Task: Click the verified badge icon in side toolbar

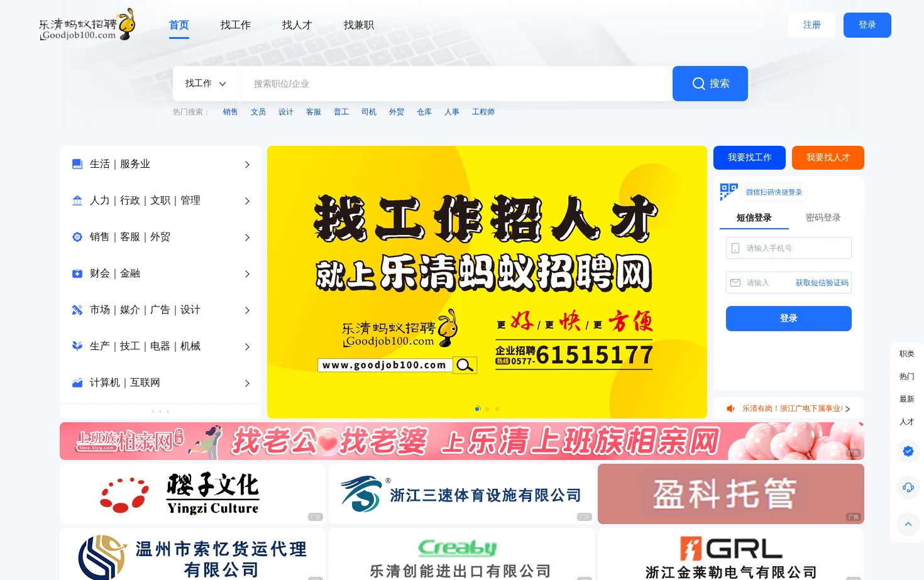Action: tap(908, 451)
